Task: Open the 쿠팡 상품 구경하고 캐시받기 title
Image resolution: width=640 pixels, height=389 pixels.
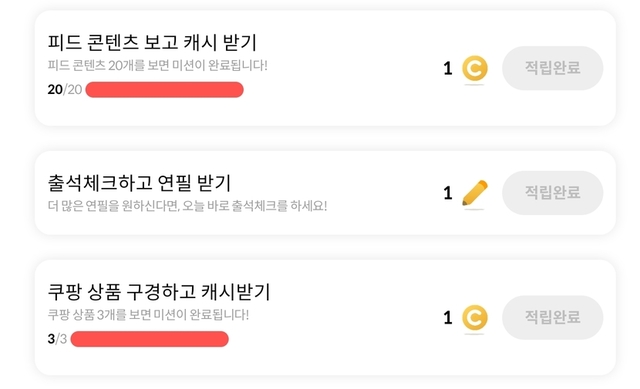Action: click(159, 291)
